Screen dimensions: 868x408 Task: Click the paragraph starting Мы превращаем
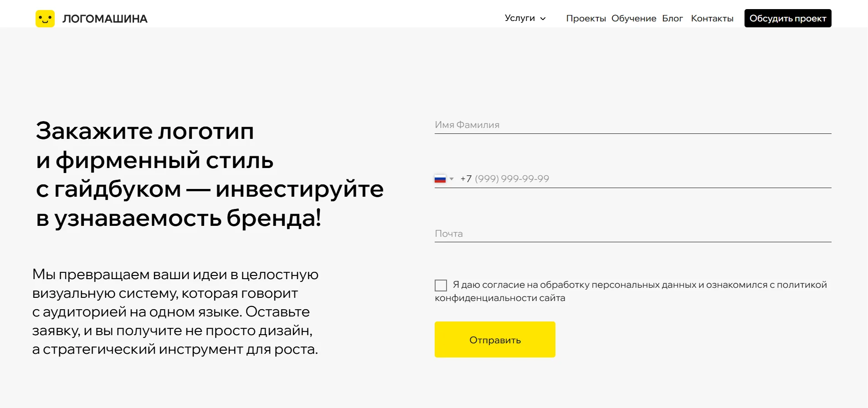point(175,312)
